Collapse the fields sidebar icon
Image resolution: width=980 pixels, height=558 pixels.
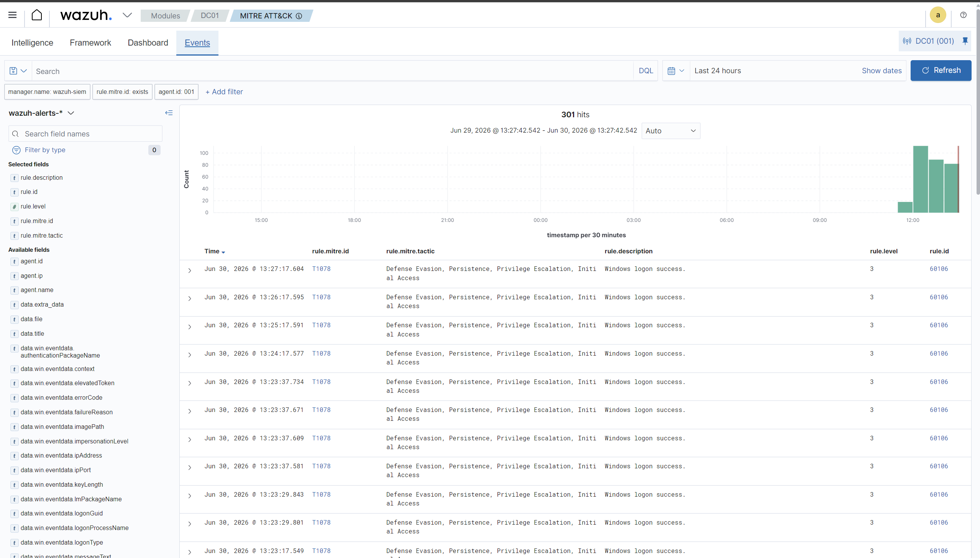(x=169, y=113)
